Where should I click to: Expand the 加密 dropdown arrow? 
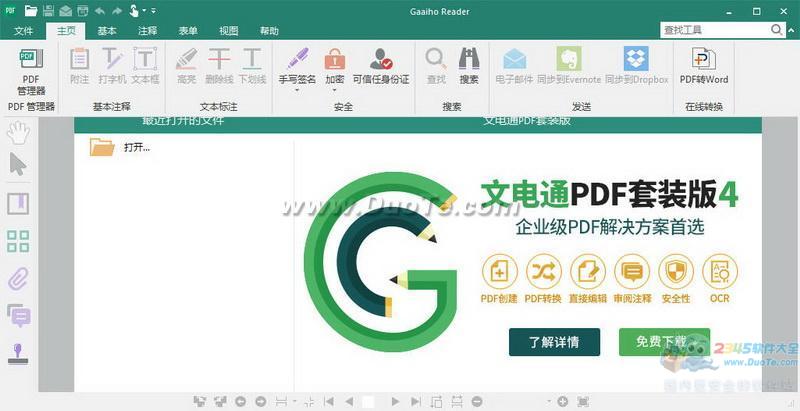335,90
